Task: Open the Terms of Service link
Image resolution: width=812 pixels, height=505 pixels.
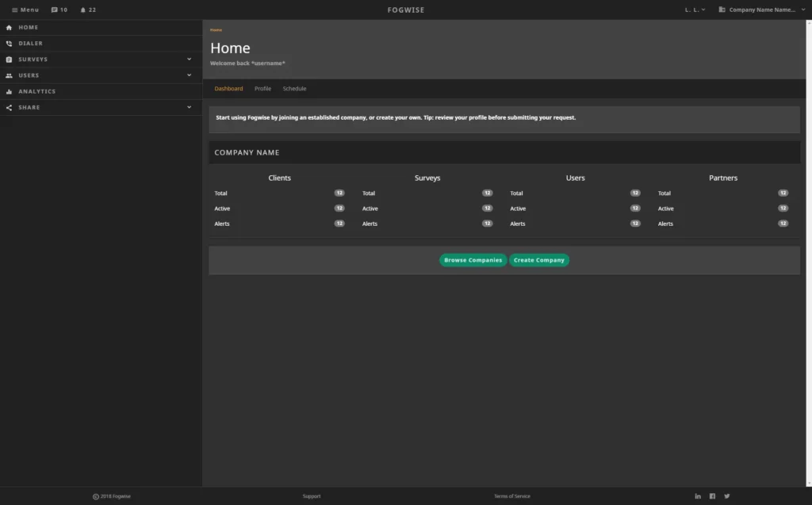Action: click(511, 496)
